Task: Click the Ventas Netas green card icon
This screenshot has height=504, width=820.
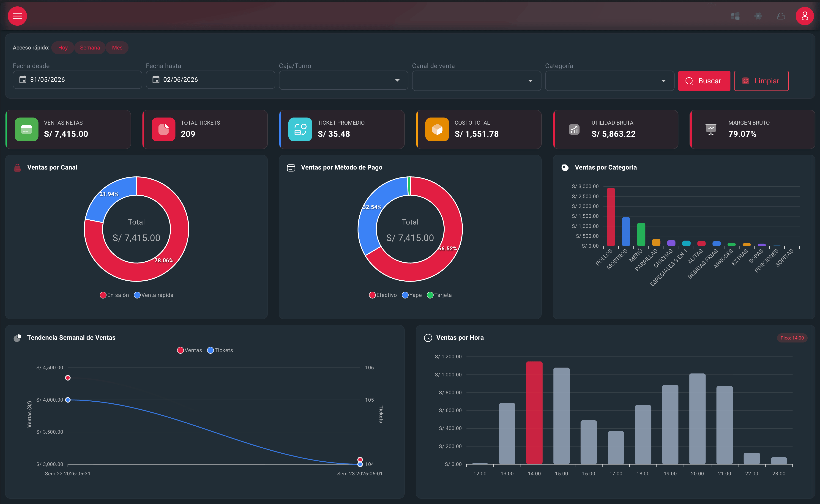Action: (x=26, y=129)
